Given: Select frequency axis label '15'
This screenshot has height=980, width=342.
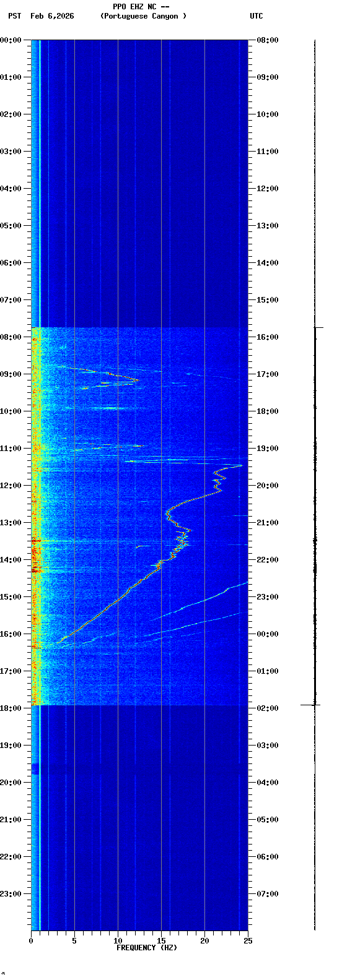Looking at the screenshot, I should [x=161, y=941].
